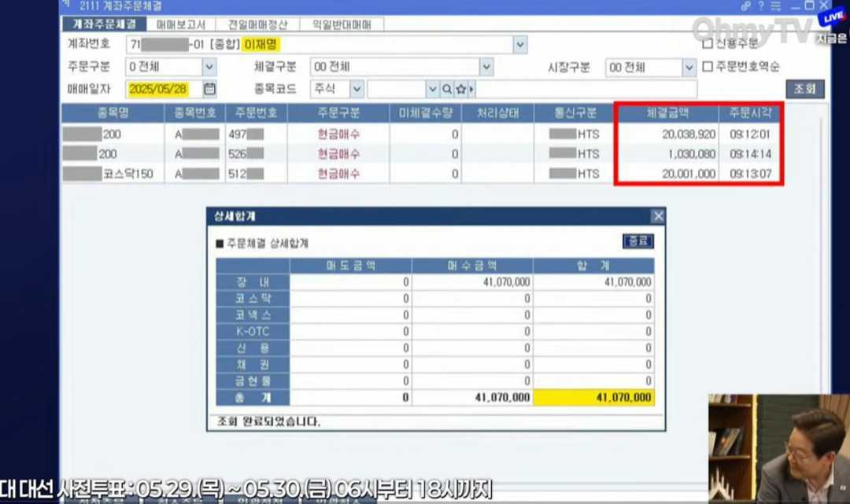850x504 pixels.
Task: Click order time 09:12:01
Action: coord(750,134)
